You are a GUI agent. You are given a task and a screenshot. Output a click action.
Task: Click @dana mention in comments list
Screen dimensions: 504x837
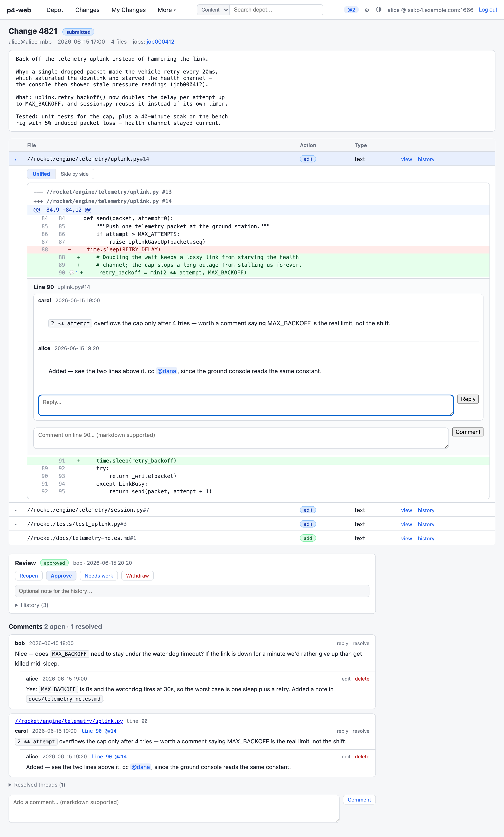pyautogui.click(x=141, y=767)
